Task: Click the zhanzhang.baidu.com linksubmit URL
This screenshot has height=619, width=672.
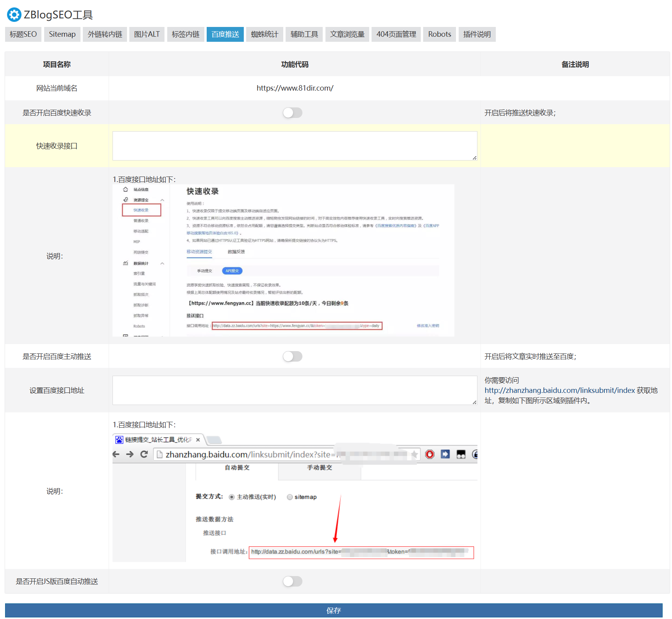Action: pyautogui.click(x=559, y=391)
